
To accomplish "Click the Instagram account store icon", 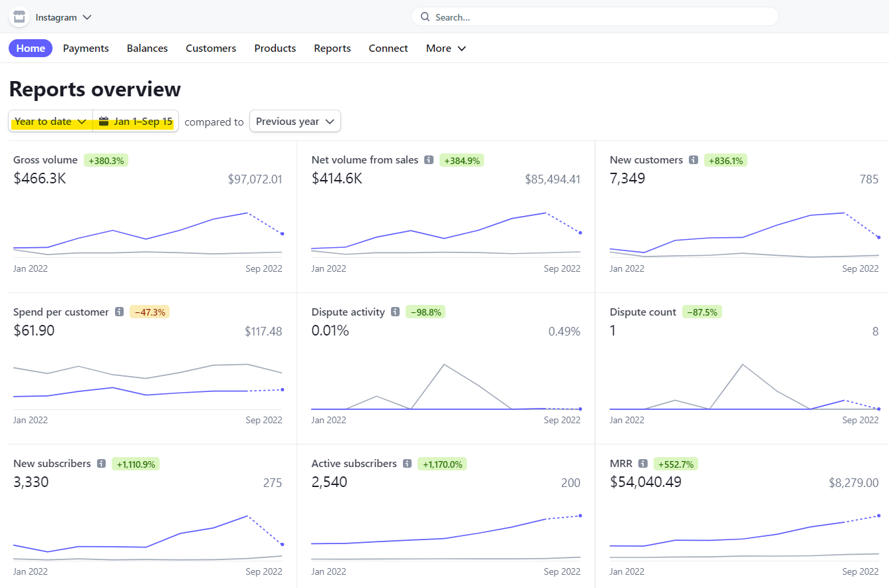I will (19, 17).
